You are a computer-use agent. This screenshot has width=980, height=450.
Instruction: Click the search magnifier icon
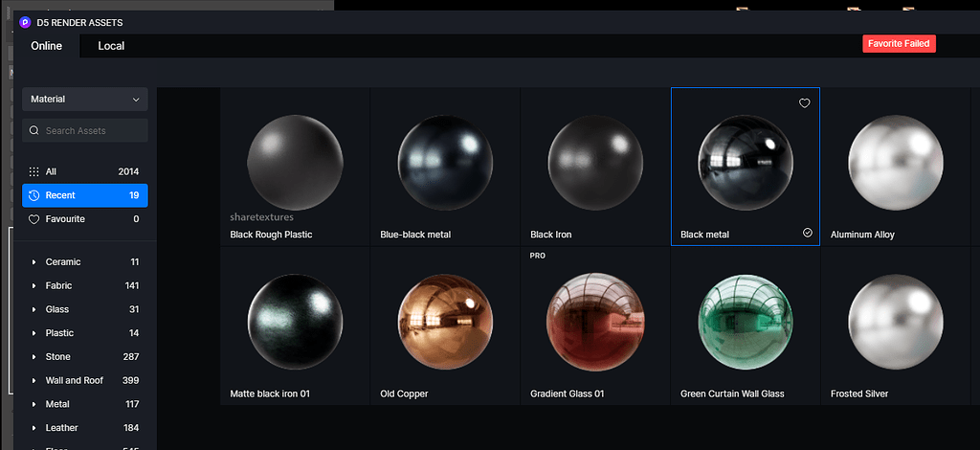(x=34, y=131)
